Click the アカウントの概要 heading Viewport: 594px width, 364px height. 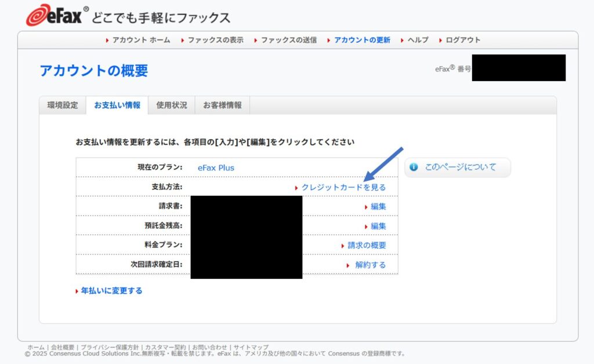point(94,71)
